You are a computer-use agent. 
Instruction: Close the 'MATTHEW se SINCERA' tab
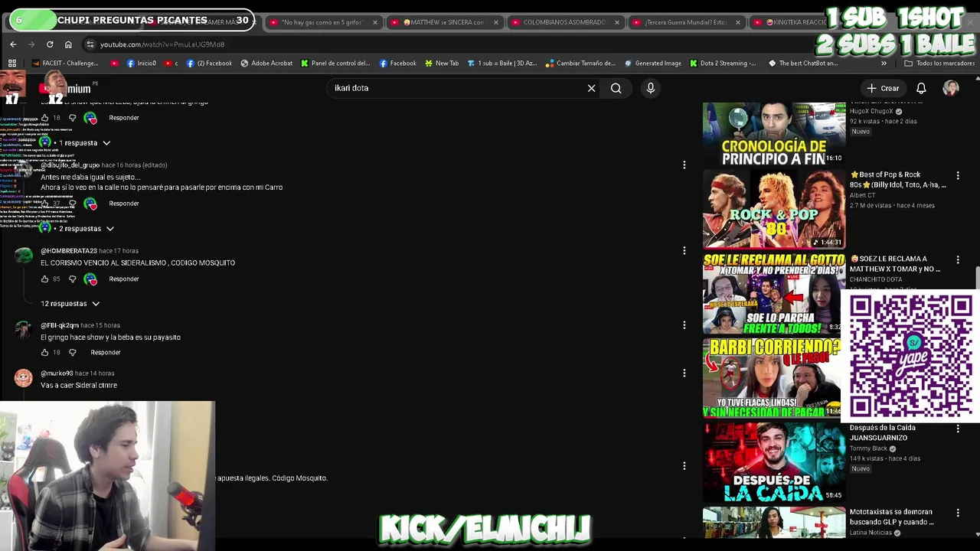pos(495,22)
